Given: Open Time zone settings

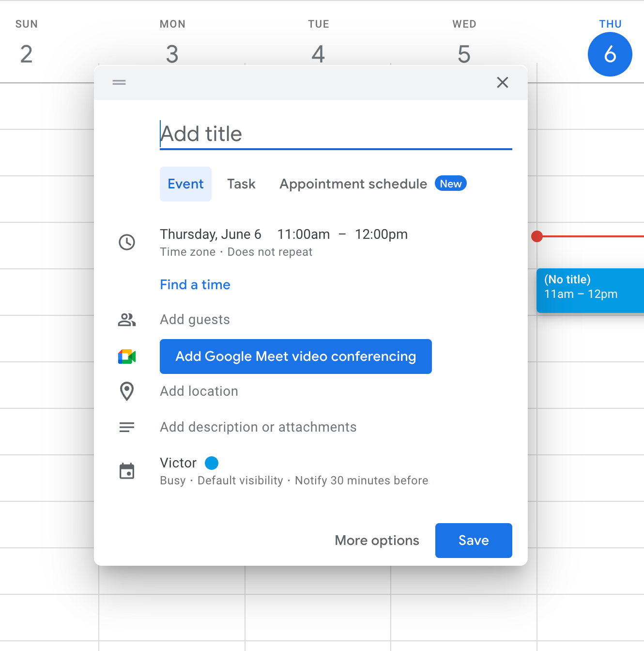Looking at the screenshot, I should point(188,252).
